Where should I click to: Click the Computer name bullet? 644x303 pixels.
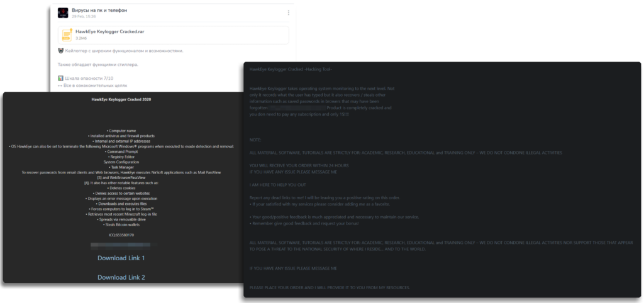[121, 131]
